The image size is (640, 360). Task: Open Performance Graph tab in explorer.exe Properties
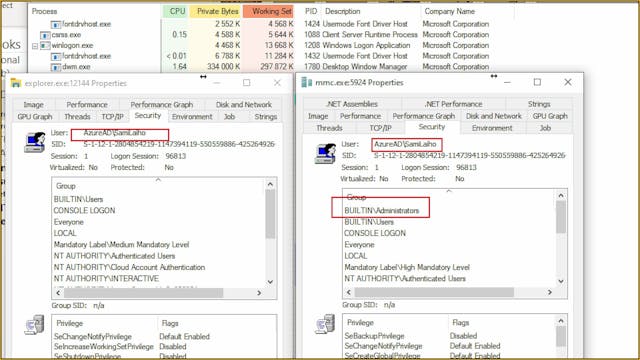[x=162, y=105]
